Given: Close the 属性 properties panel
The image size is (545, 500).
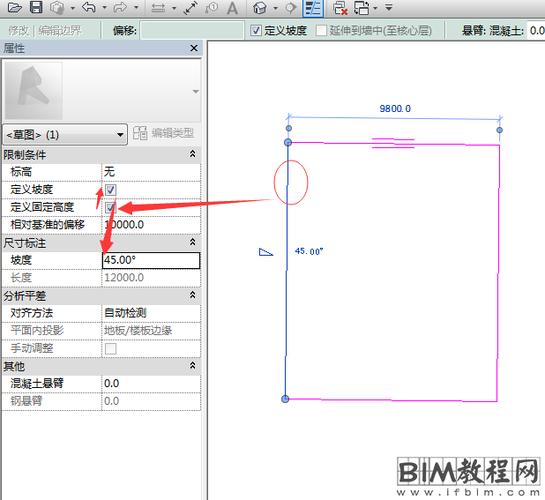Looking at the screenshot, I should coord(194,48).
